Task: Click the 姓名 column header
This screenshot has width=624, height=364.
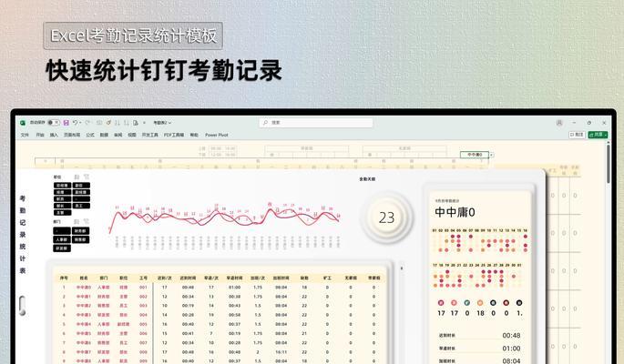Action: coord(84,278)
